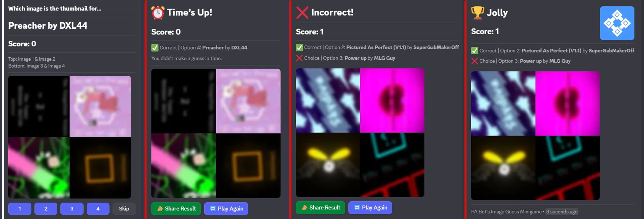Open the magenta thumbnail in the Incorrect panel
Viewport: 644px width, 219px height.
click(392, 101)
